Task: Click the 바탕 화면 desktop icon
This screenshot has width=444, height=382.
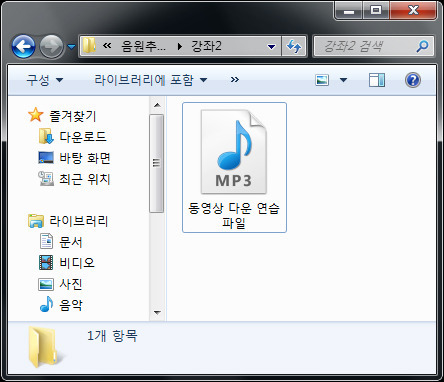Action: click(46, 158)
